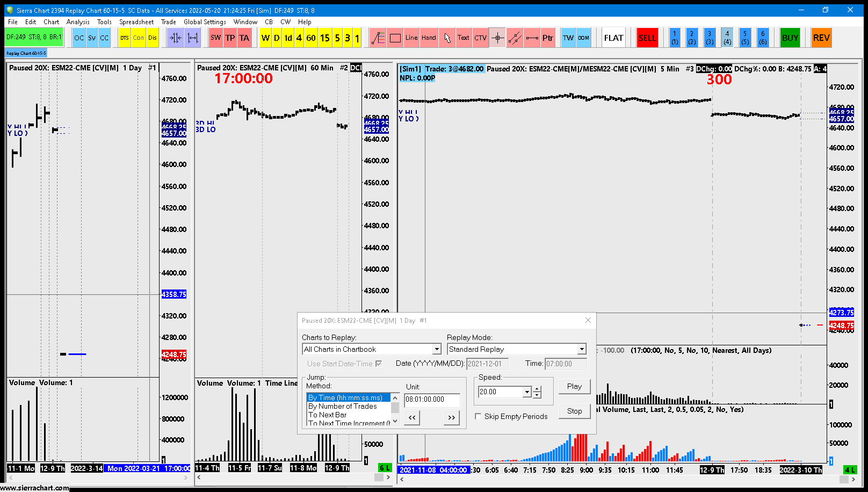This screenshot has height=492, width=868.
Task: Jump forward with the >> button
Action: 451,417
